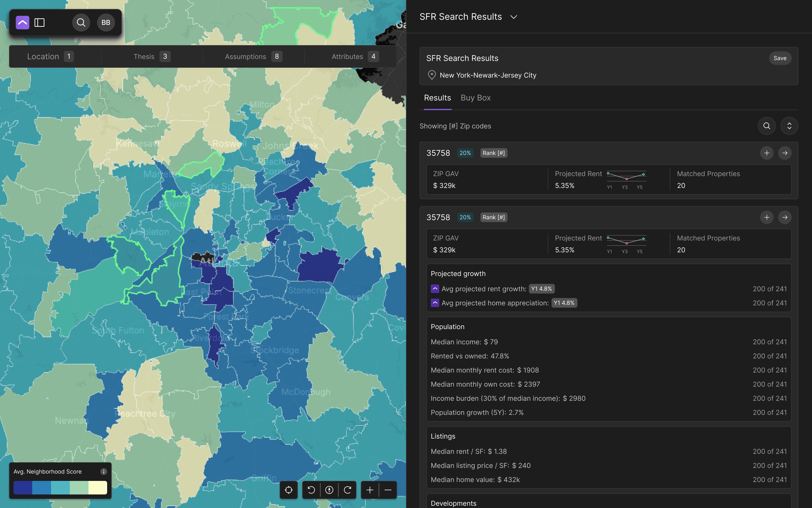The width and height of the screenshot is (812, 508).
Task: Click 'Population growth (5Y): 2.7%' row
Action: [x=608, y=413]
